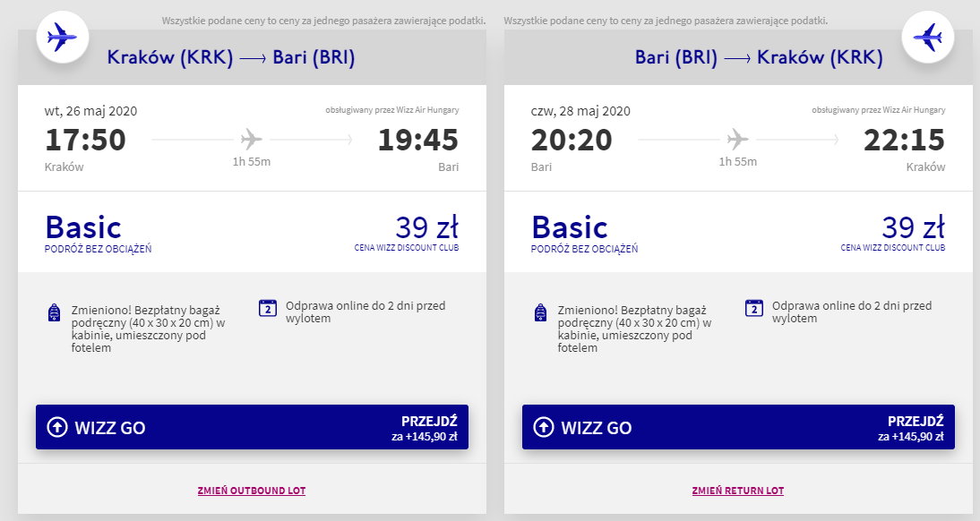Click the up-arrow icon on the return WIZZ GO button

coord(543,428)
